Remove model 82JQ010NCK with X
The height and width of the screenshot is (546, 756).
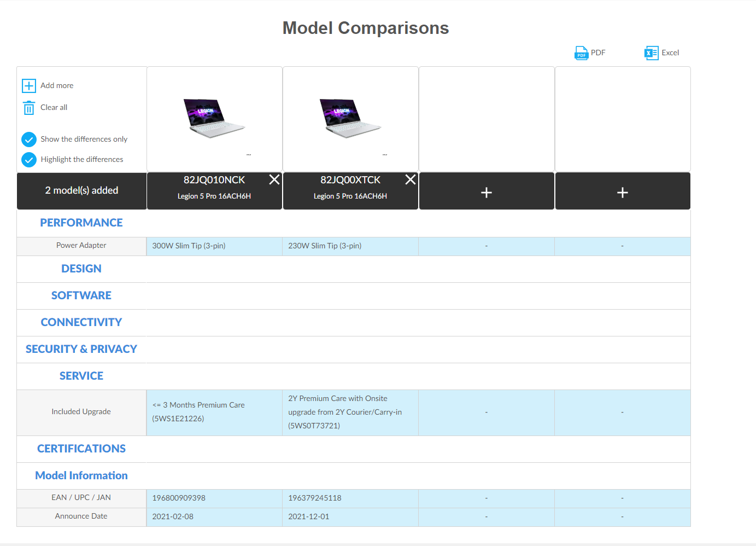[274, 179]
